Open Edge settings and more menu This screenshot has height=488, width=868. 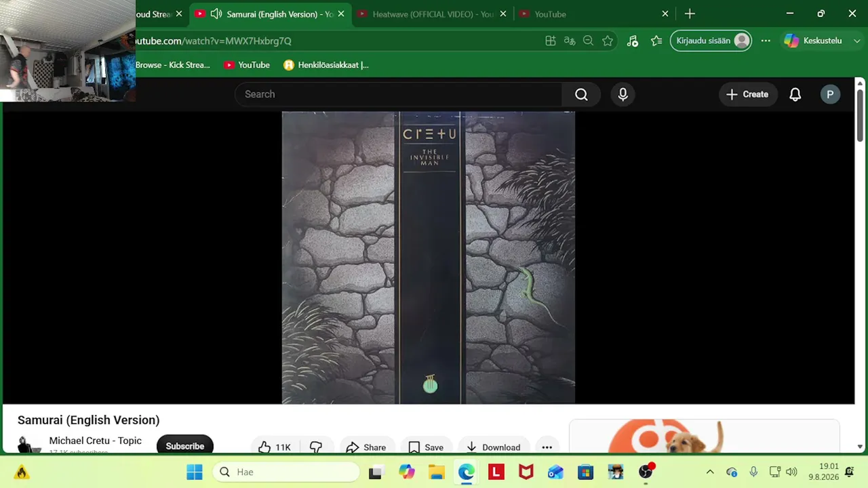[766, 41]
